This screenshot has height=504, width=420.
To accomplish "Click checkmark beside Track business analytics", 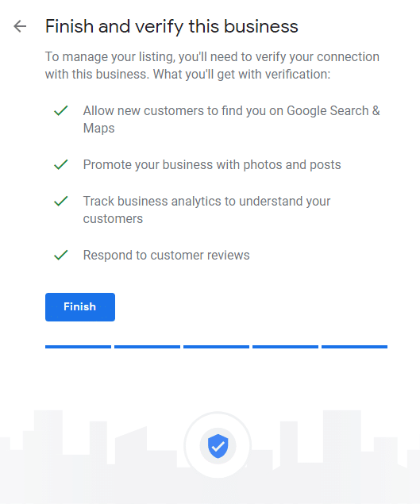I will 61,202.
